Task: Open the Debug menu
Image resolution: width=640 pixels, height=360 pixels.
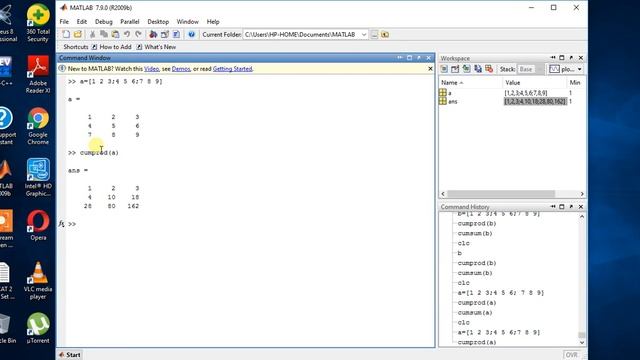Action: pos(104,22)
